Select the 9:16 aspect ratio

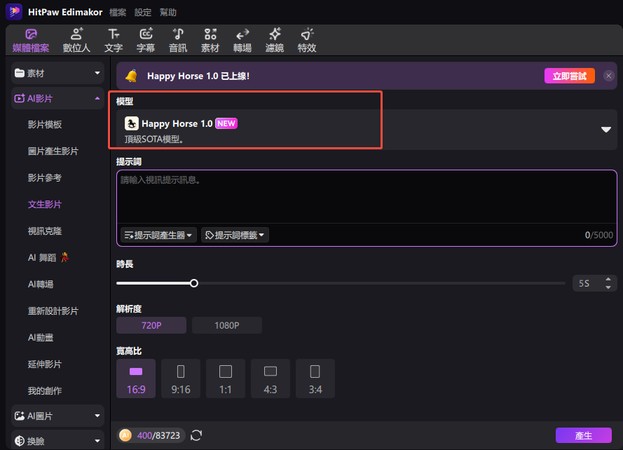click(181, 379)
